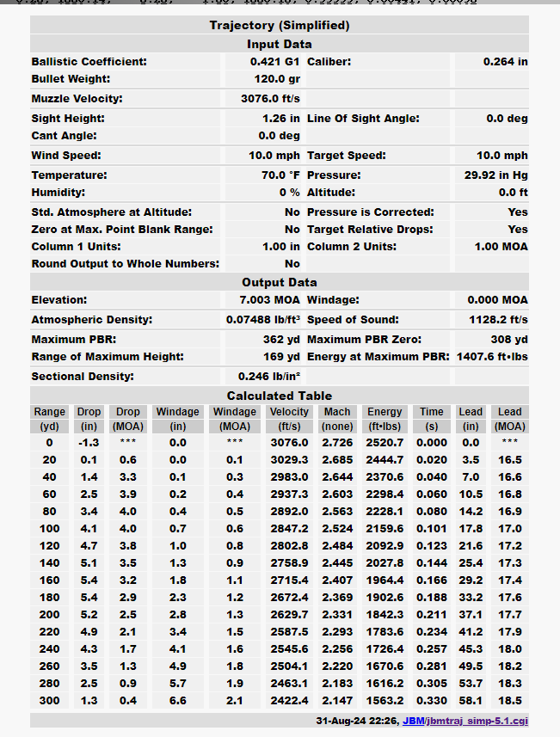Image resolution: width=560 pixels, height=737 pixels.
Task: Select the sight height value 1.26 in
Action: [x=280, y=119]
